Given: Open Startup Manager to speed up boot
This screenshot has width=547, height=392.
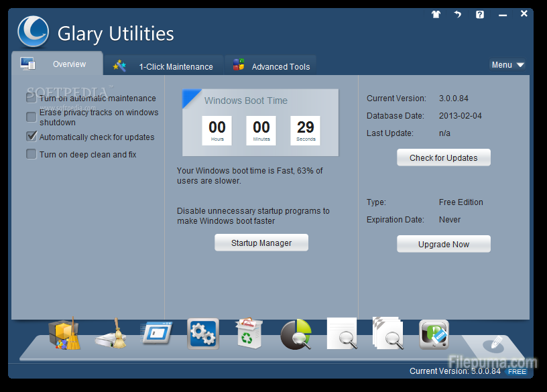Looking at the screenshot, I should tap(261, 243).
